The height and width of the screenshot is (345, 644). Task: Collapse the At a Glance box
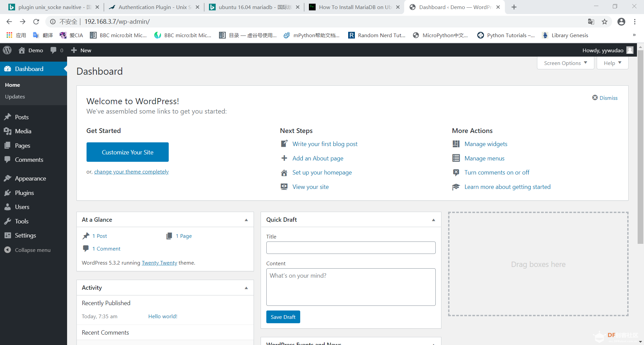click(246, 220)
